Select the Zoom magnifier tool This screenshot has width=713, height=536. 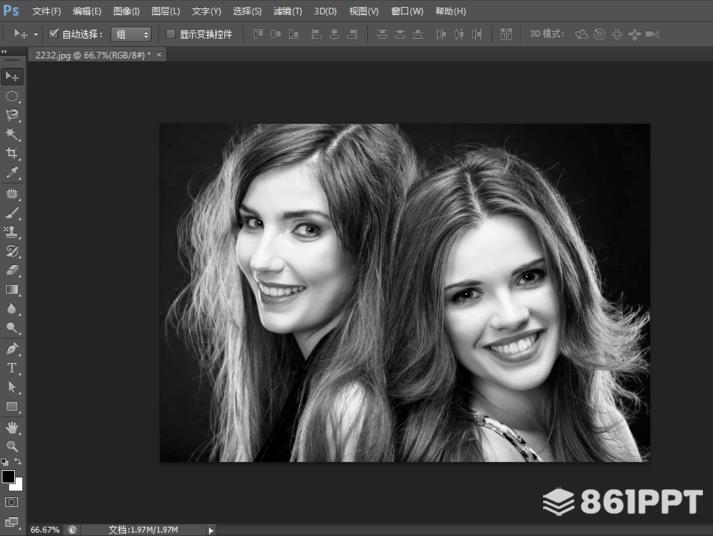[12, 446]
